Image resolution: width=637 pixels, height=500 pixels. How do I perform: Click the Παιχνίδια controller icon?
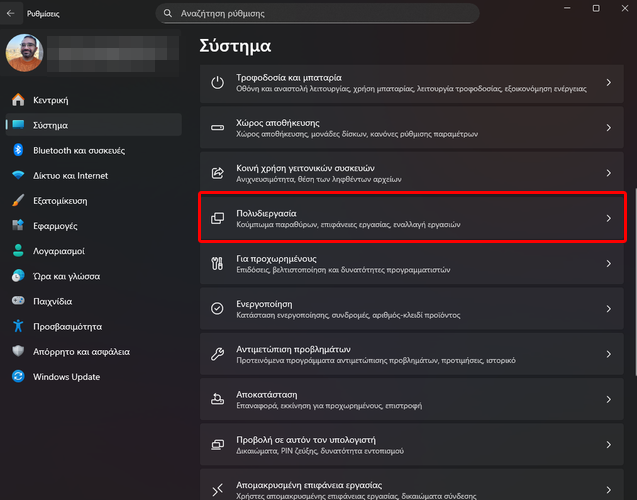point(18,301)
